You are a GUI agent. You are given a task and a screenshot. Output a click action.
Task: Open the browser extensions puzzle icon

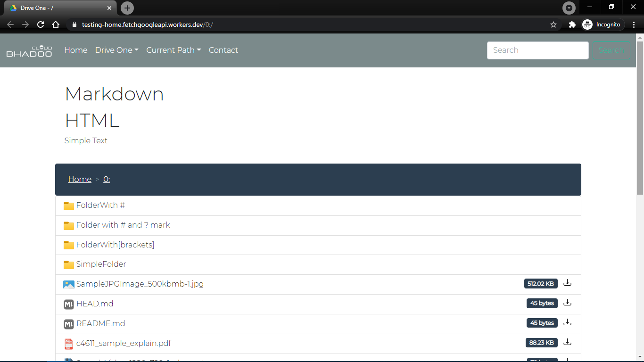[x=572, y=25]
